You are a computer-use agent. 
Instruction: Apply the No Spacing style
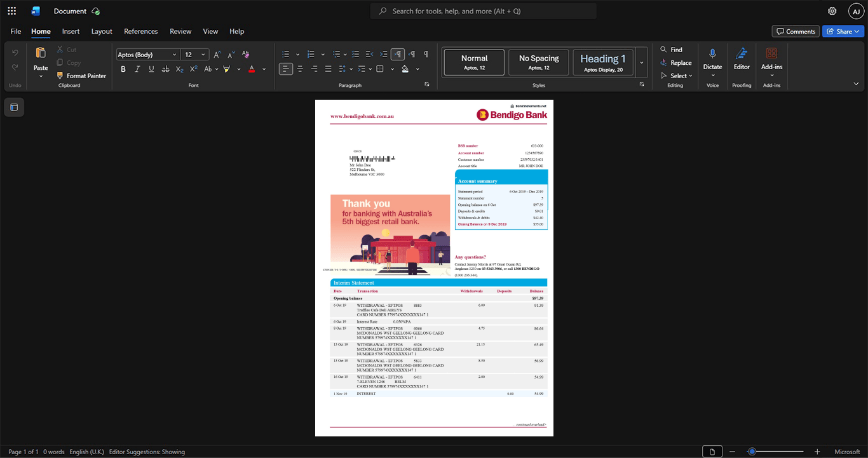pos(539,62)
